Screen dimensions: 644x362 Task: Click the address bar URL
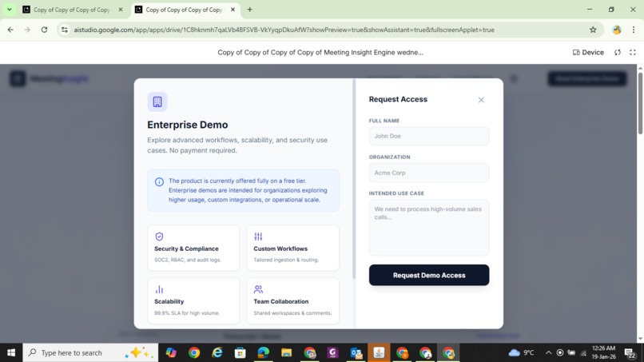(284, 30)
